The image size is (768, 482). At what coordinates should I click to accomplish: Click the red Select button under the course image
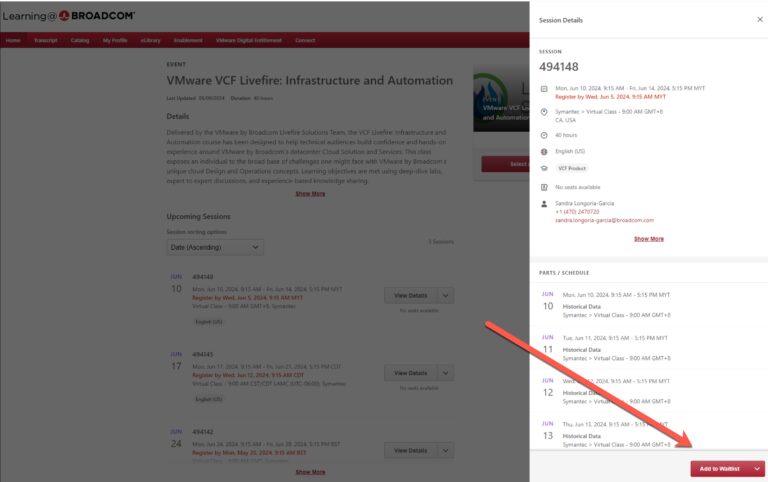point(505,164)
